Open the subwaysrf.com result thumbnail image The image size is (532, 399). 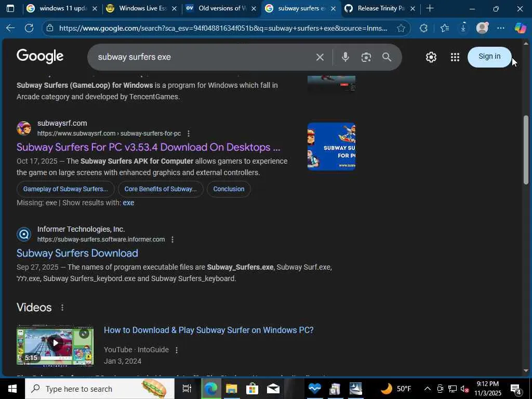(331, 147)
